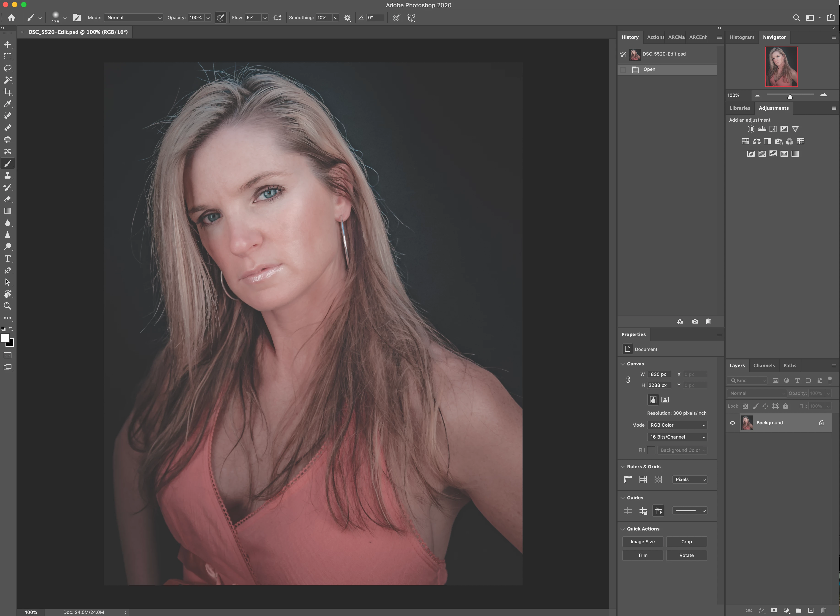The height and width of the screenshot is (616, 840).
Task: Click the foreground color swatch
Action: click(x=5, y=338)
